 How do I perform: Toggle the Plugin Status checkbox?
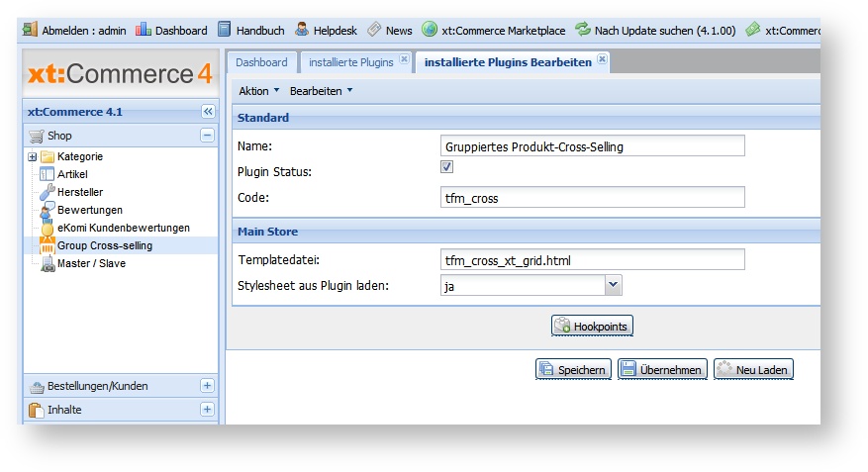click(446, 169)
